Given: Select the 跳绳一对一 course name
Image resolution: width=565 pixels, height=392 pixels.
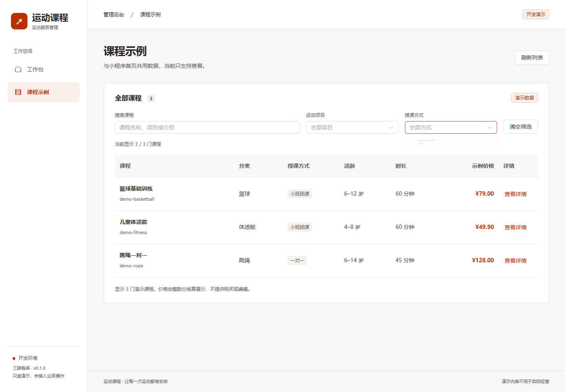Looking at the screenshot, I should click(133, 255).
